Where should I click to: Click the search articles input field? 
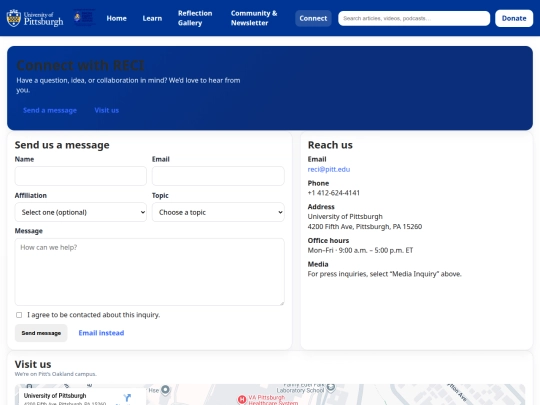[x=414, y=18]
